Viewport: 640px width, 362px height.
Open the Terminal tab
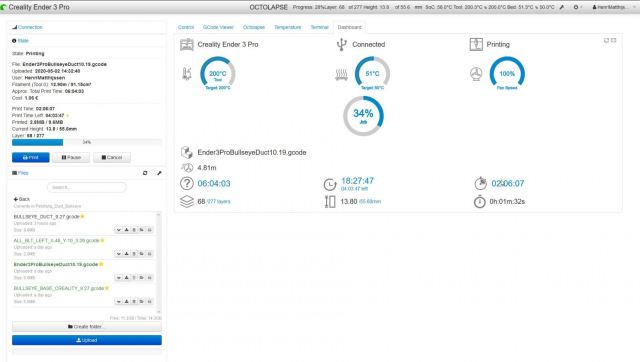pos(319,27)
